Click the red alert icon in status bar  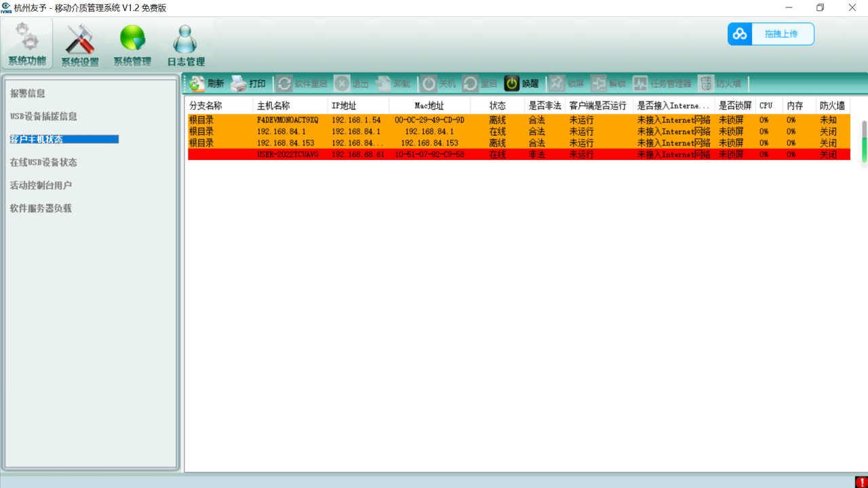pyautogui.click(x=861, y=482)
